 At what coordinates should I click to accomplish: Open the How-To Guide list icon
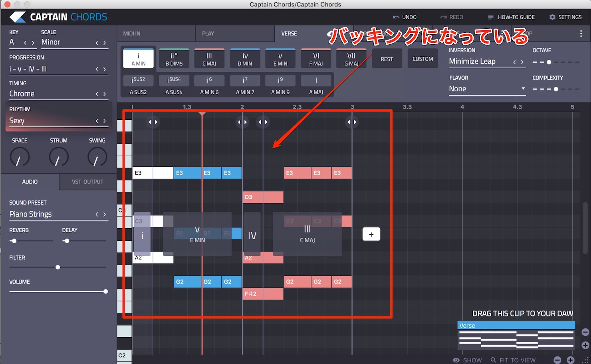491,17
